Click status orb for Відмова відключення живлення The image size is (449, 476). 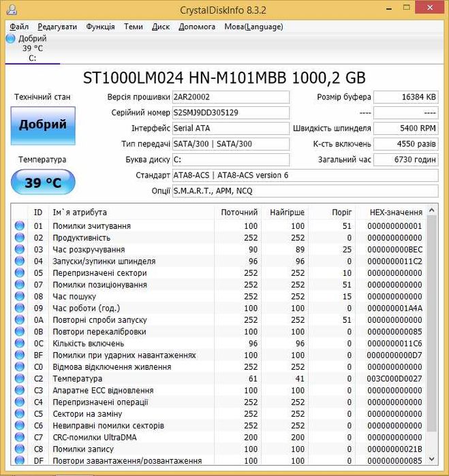tap(20, 367)
